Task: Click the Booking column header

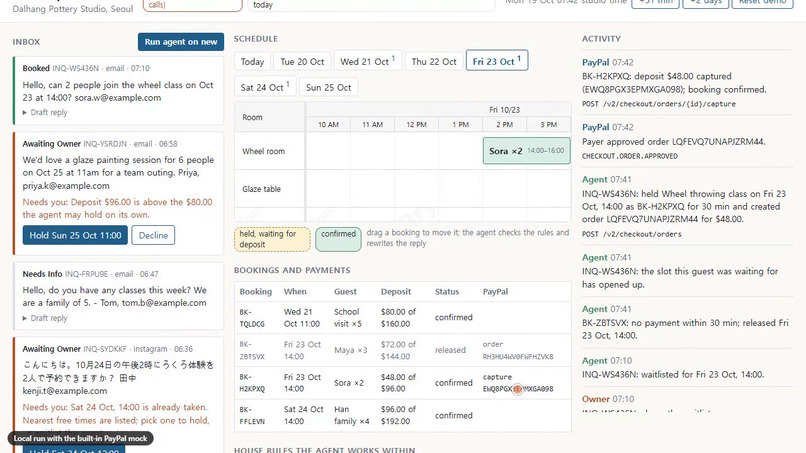Action: click(x=255, y=292)
